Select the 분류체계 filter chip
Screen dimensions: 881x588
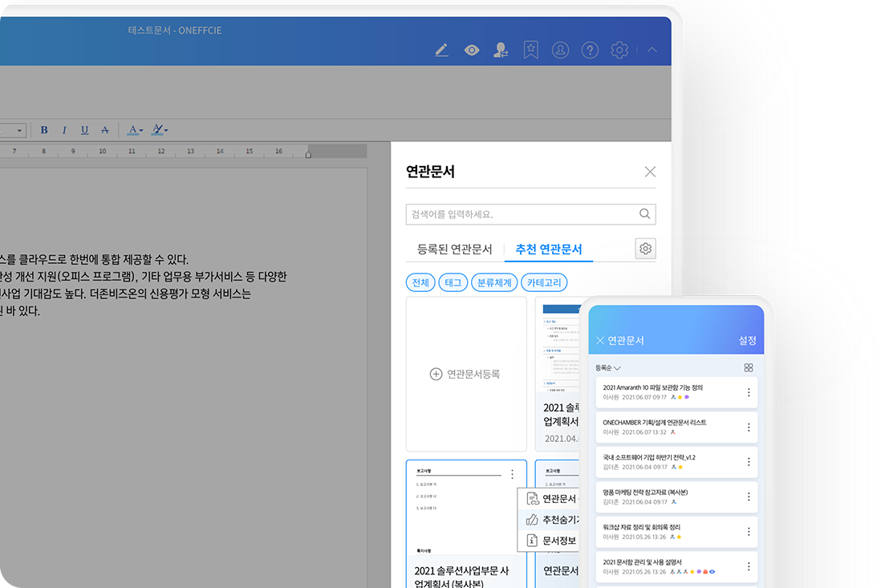(494, 282)
